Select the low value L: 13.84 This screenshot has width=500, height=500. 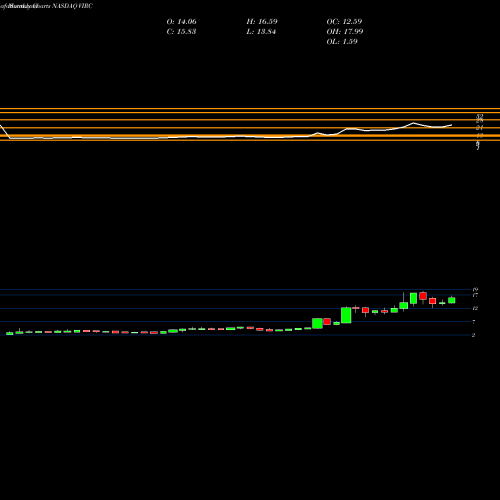point(261,32)
